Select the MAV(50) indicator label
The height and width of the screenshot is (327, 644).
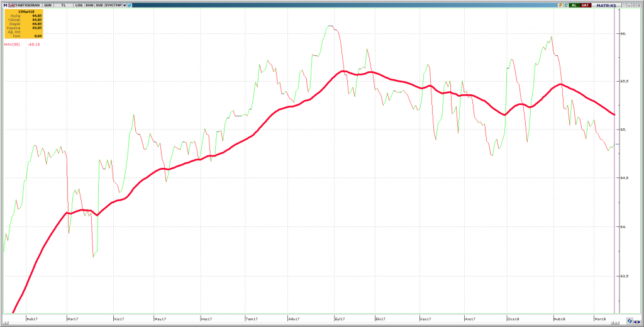point(12,45)
